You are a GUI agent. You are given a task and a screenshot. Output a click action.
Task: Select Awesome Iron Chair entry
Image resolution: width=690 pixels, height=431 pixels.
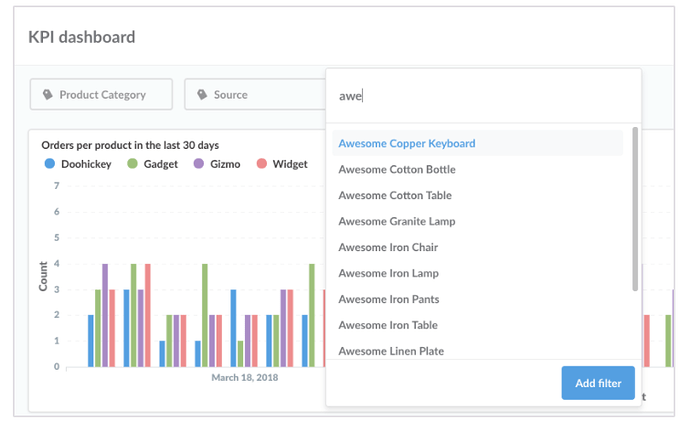[388, 247]
